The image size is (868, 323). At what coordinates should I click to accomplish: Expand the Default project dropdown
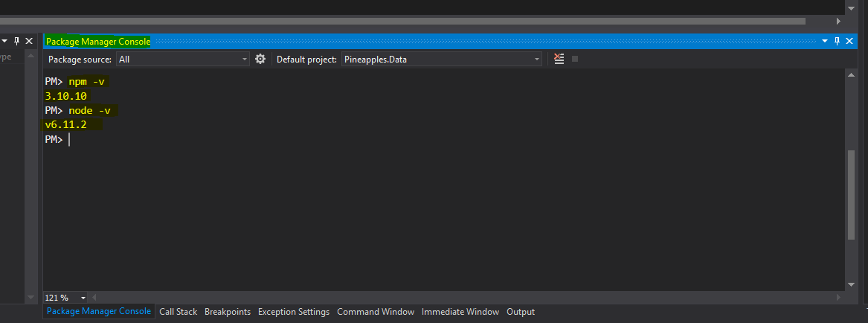536,60
